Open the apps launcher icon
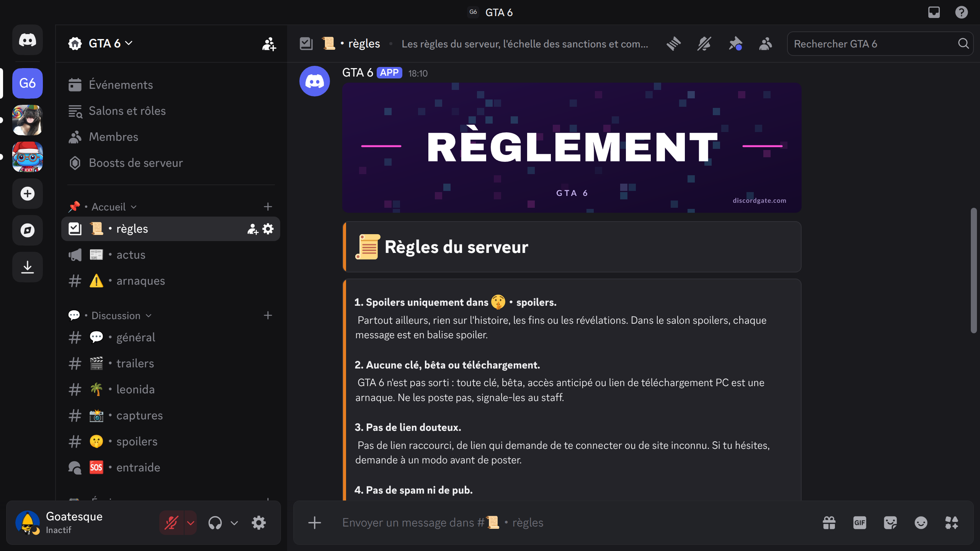 952,523
